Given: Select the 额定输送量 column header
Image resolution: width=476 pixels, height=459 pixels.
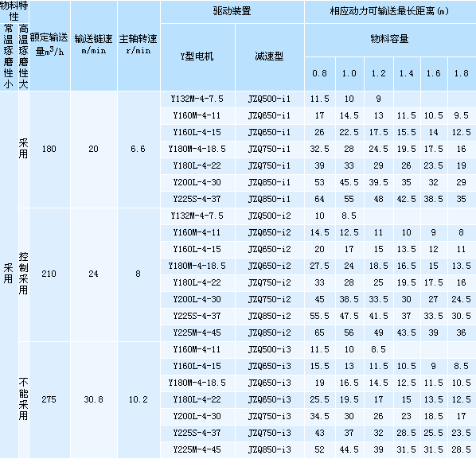Looking at the screenshot, I should click(x=50, y=45).
